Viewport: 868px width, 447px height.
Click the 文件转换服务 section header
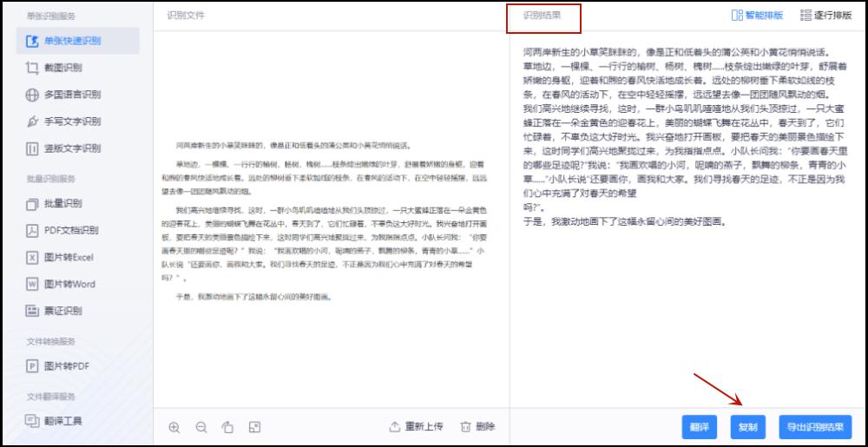[51, 341]
